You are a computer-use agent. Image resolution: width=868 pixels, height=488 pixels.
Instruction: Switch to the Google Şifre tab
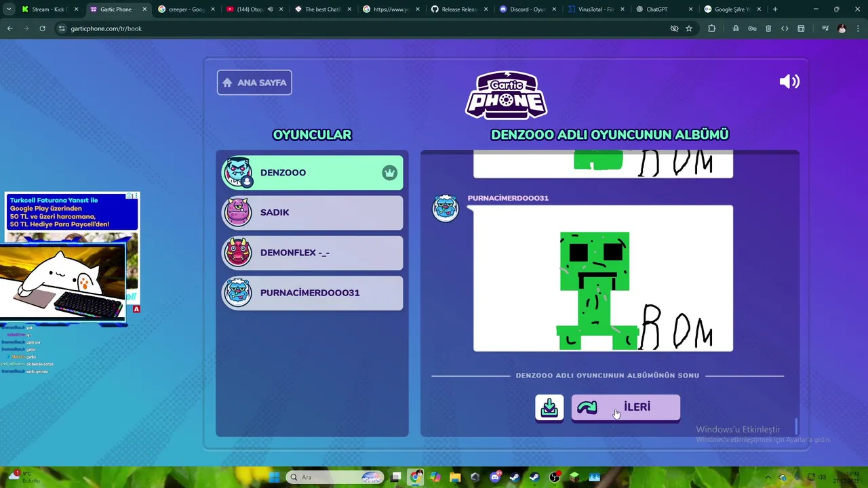point(732,9)
